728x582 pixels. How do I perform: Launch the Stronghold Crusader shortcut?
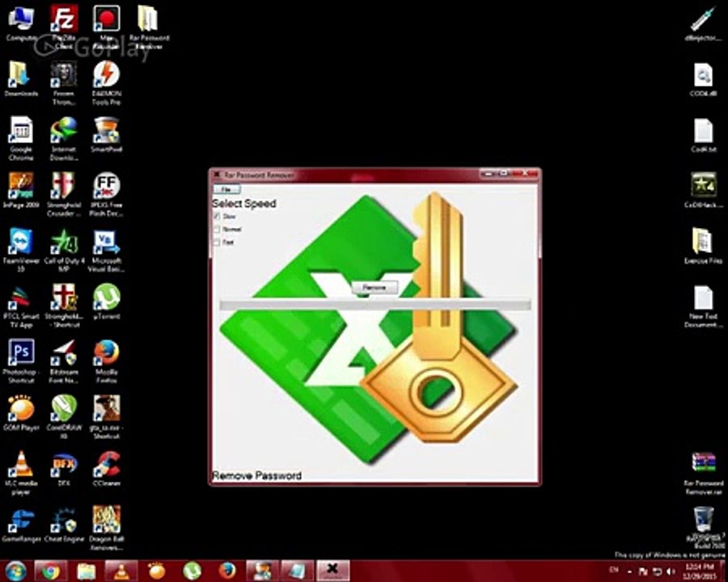(x=64, y=194)
